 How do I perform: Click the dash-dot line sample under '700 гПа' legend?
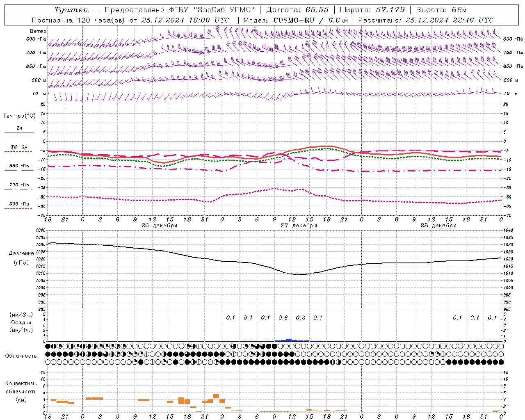(18, 189)
